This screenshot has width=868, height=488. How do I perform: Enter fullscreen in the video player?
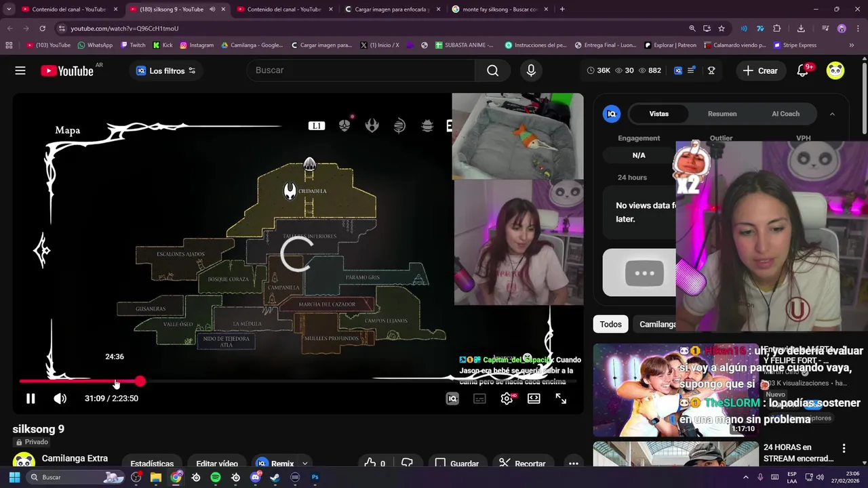(561, 399)
